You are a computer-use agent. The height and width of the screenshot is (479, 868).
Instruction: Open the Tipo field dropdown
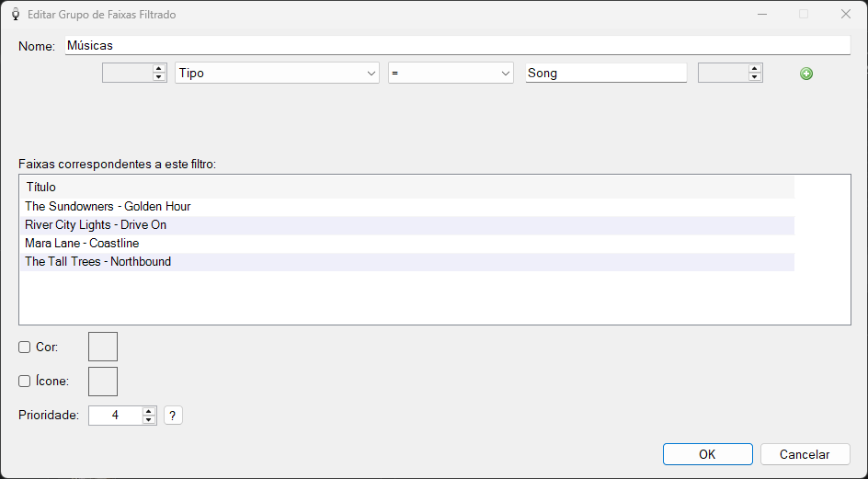pyautogui.click(x=277, y=74)
